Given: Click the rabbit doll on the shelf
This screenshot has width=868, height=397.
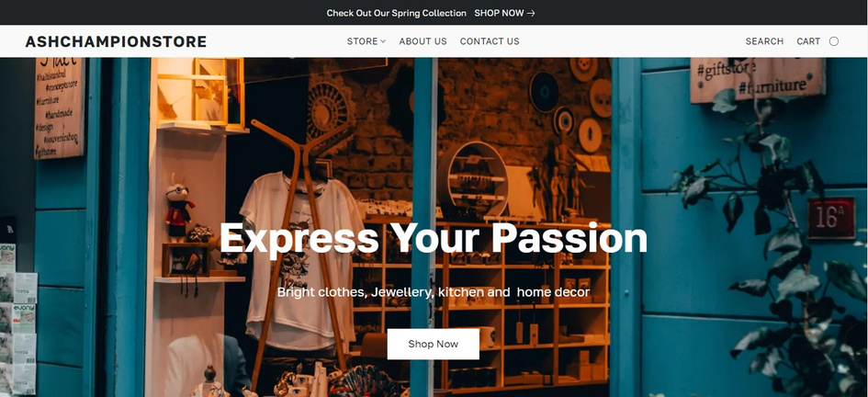Looking at the screenshot, I should pos(179,211).
